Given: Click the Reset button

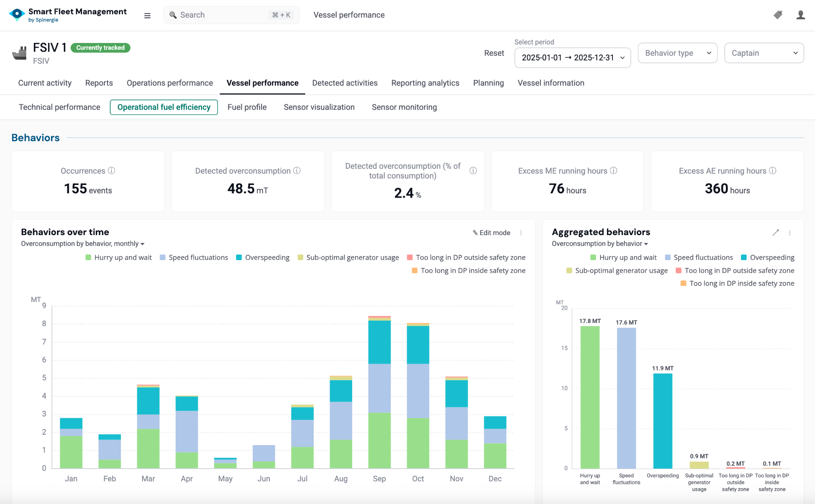Looking at the screenshot, I should click(x=494, y=53).
